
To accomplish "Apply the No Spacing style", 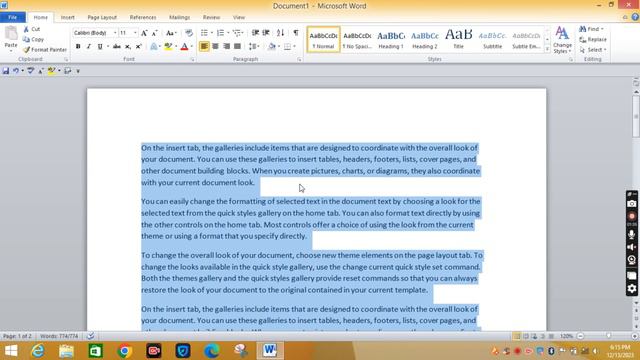I will click(x=357, y=40).
